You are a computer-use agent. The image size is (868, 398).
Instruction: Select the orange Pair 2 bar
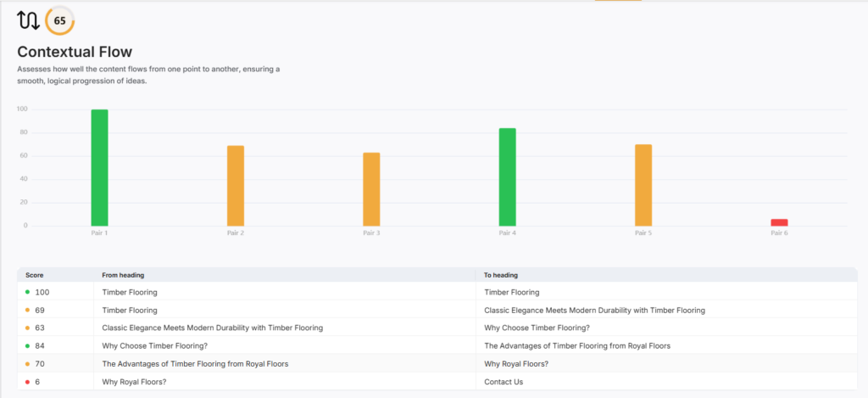click(x=236, y=186)
